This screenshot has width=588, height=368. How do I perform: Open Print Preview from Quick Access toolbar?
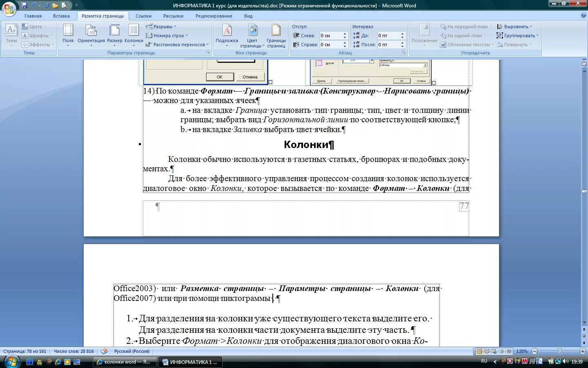(64, 5)
